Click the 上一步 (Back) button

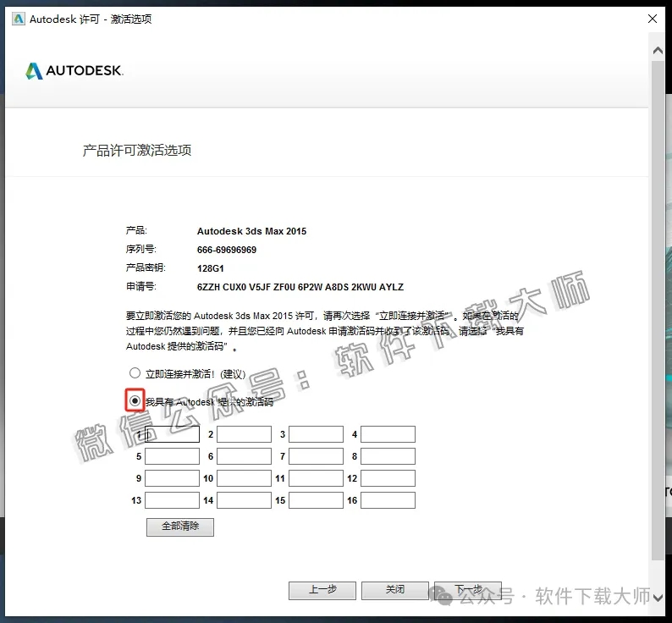[322, 591]
